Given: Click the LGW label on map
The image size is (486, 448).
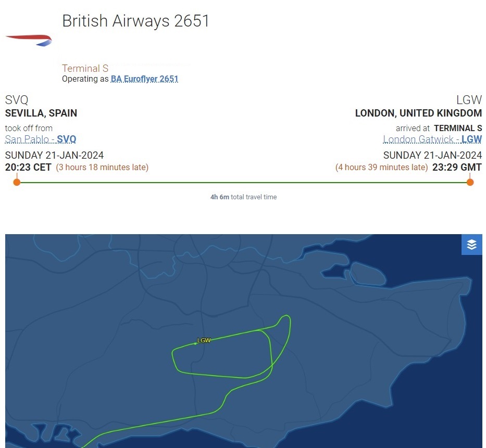Looking at the screenshot, I should tap(204, 340).
